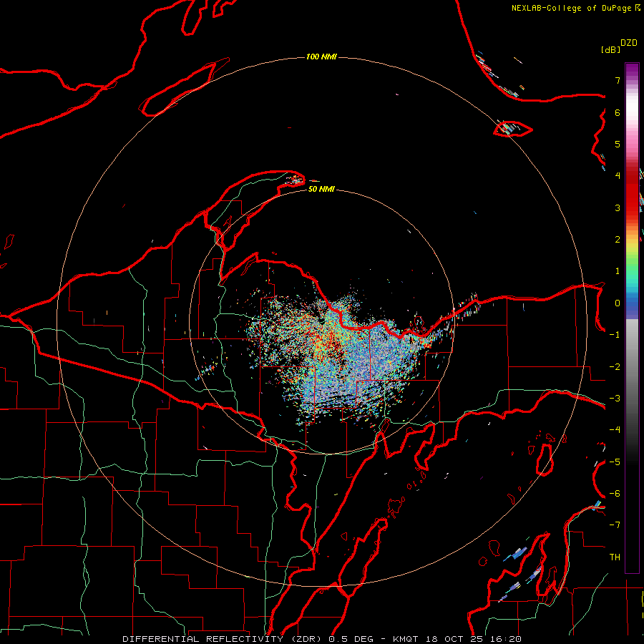Viewport: 644px width, 644px height.
Task: Click the 5 value on the dB scale
Action: (x=618, y=144)
